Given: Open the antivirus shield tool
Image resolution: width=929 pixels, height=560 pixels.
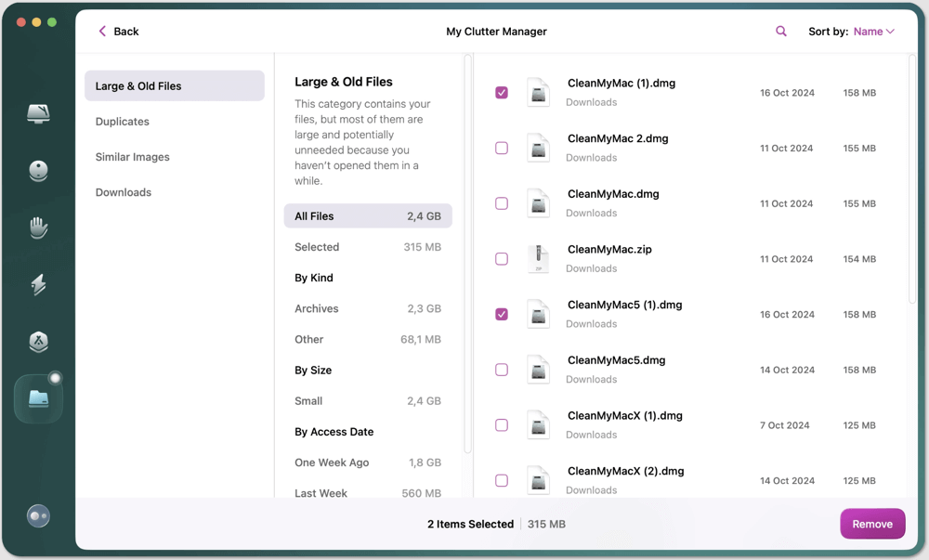Looking at the screenshot, I should coord(37,341).
